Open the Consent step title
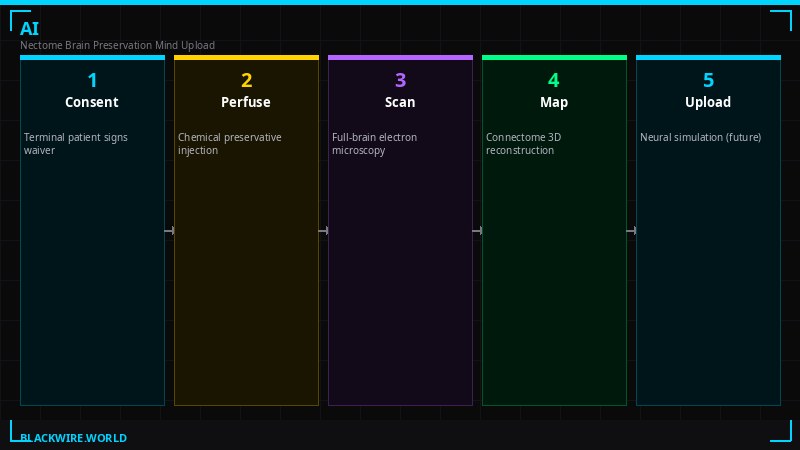The height and width of the screenshot is (450, 800). (x=92, y=102)
